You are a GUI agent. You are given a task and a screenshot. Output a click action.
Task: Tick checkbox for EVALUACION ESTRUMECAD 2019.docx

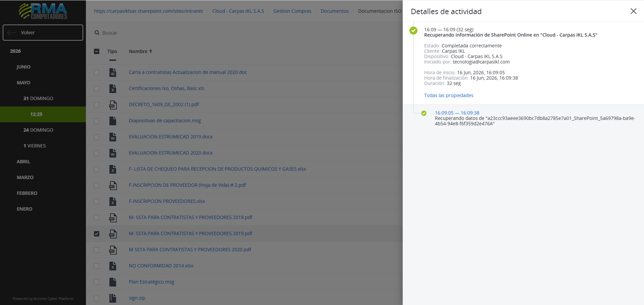[97, 137]
